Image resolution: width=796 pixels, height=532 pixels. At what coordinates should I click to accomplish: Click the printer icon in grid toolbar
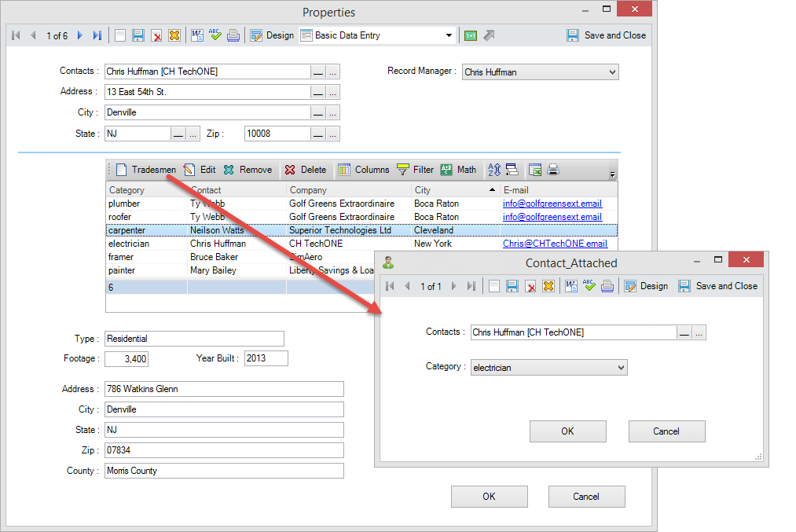point(553,170)
